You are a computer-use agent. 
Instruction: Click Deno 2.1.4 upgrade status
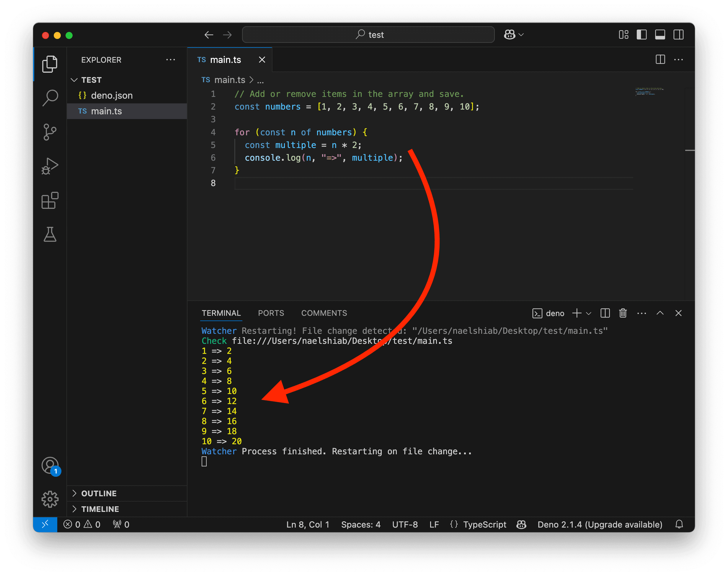(x=600, y=524)
